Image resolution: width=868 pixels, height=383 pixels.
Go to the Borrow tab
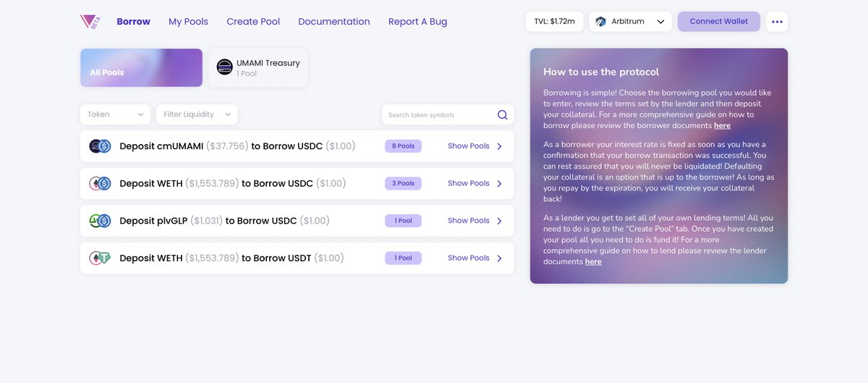(134, 22)
